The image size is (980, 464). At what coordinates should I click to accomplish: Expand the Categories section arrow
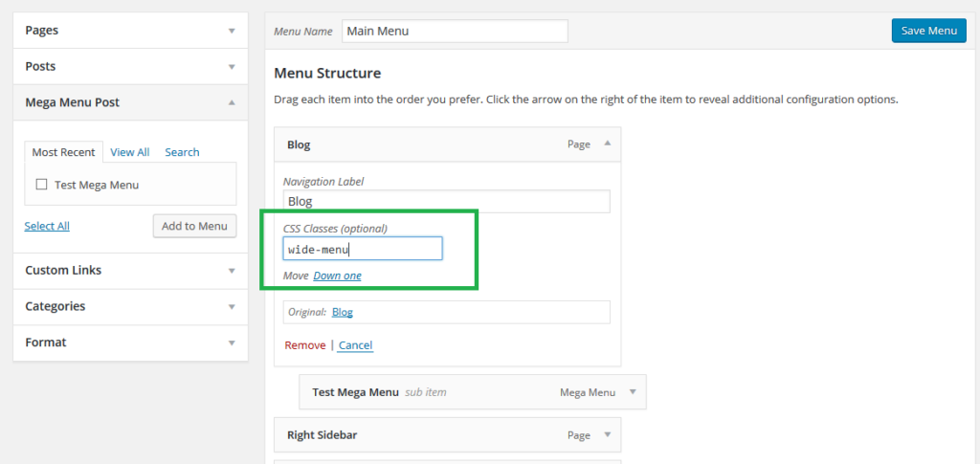click(231, 307)
